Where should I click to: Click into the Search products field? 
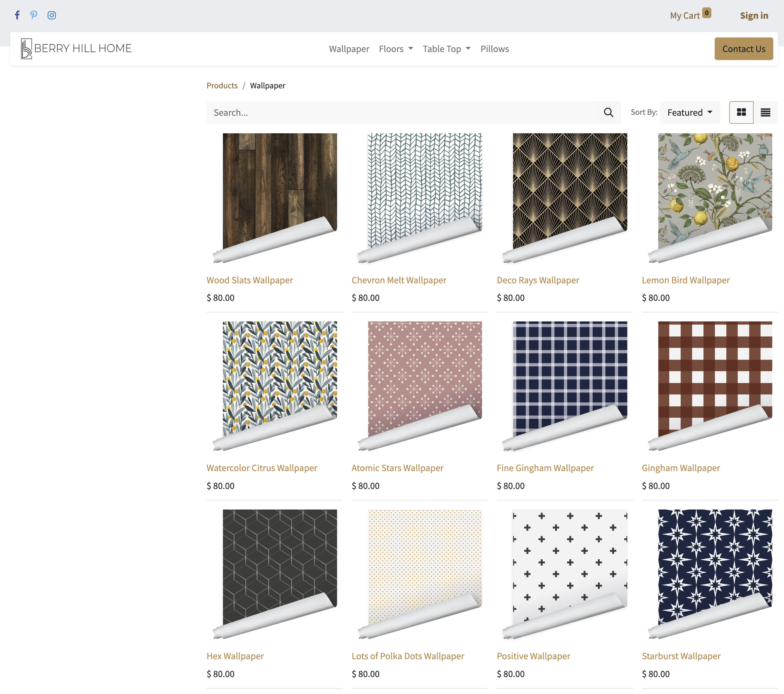[403, 112]
